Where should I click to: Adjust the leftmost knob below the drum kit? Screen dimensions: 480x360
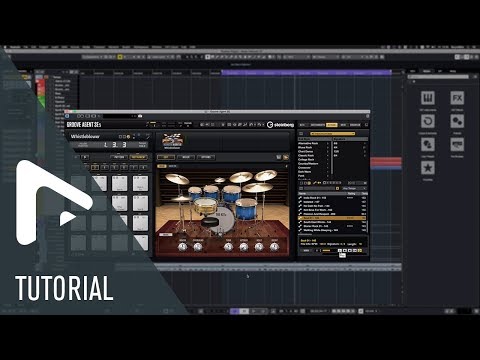[x=182, y=247]
